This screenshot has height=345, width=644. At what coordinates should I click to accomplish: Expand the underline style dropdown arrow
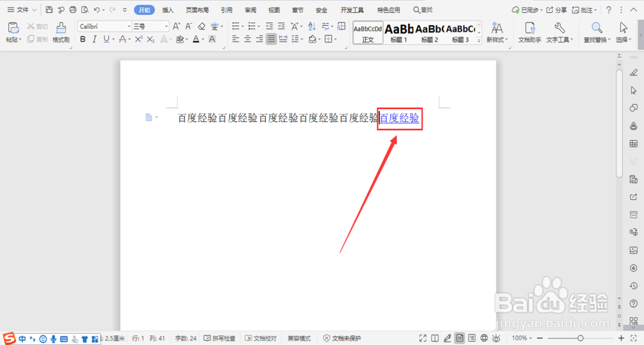point(113,39)
